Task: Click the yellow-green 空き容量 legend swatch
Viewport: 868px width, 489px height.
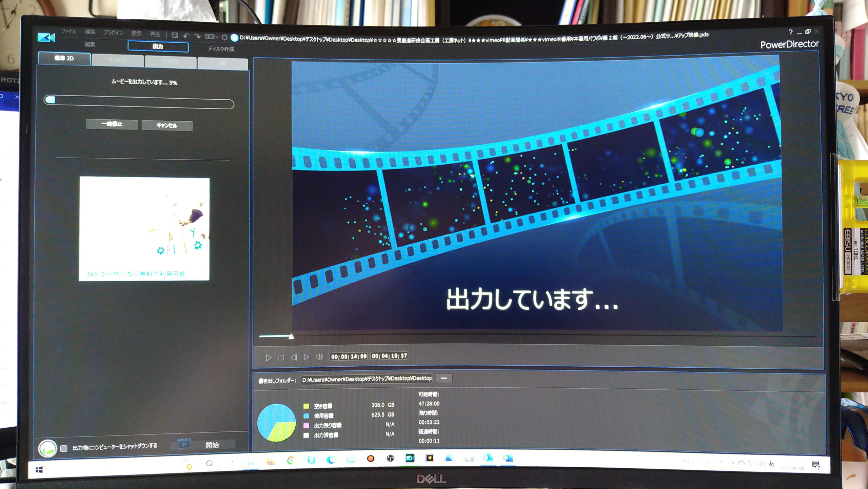Action: tap(306, 406)
